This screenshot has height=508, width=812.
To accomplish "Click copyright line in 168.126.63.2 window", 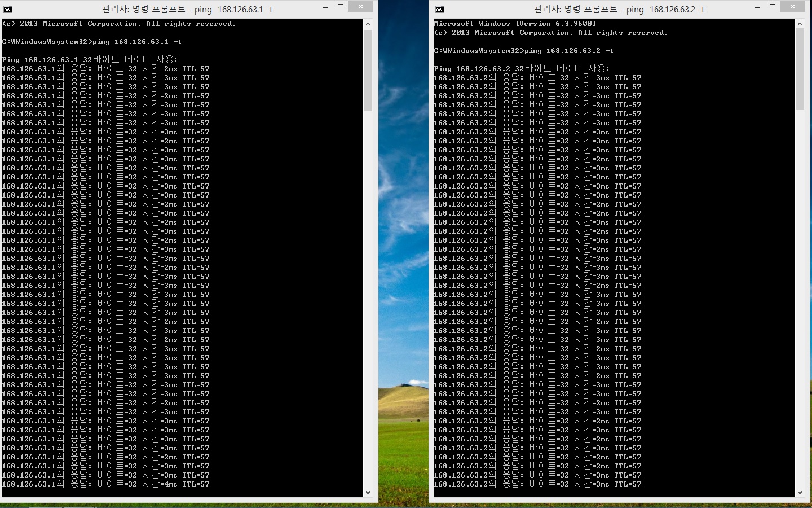I will 551,33.
